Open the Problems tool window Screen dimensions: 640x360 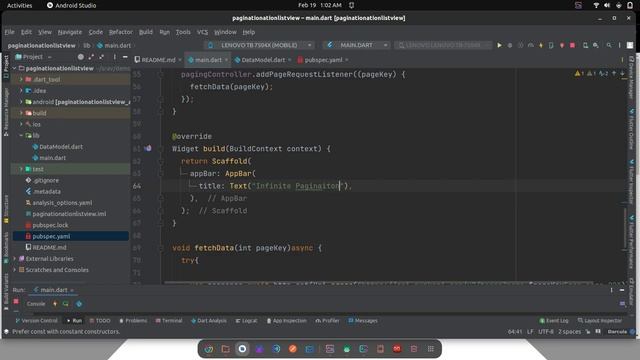pos(133,321)
